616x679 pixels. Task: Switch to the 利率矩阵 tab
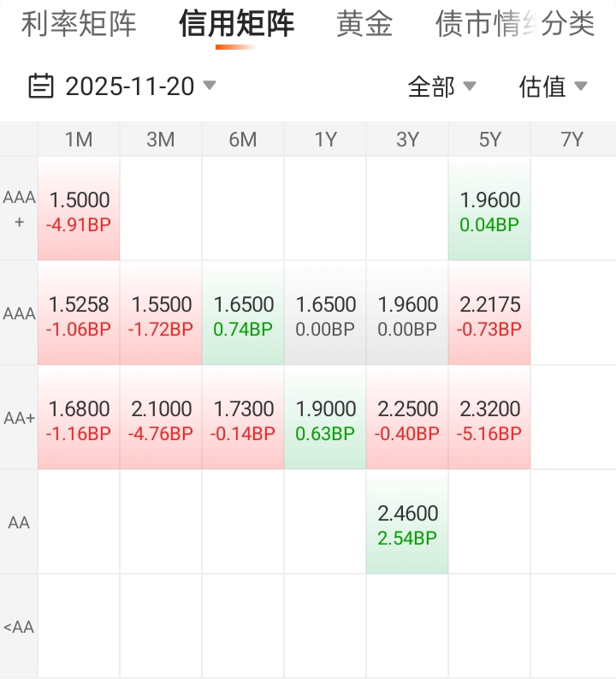tap(79, 24)
